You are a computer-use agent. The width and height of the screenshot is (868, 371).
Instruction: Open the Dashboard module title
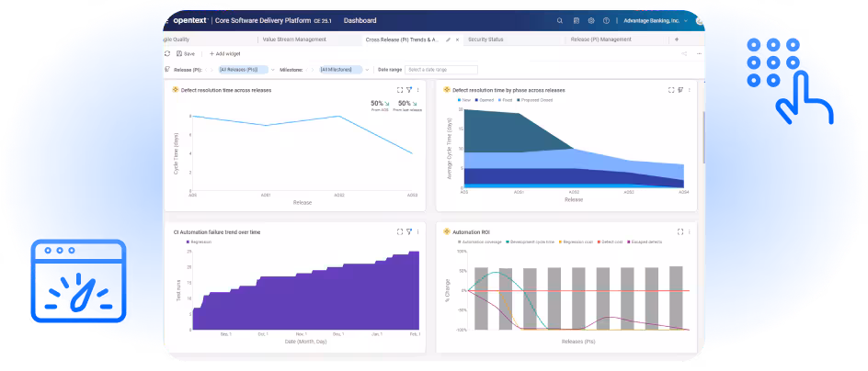(360, 20)
